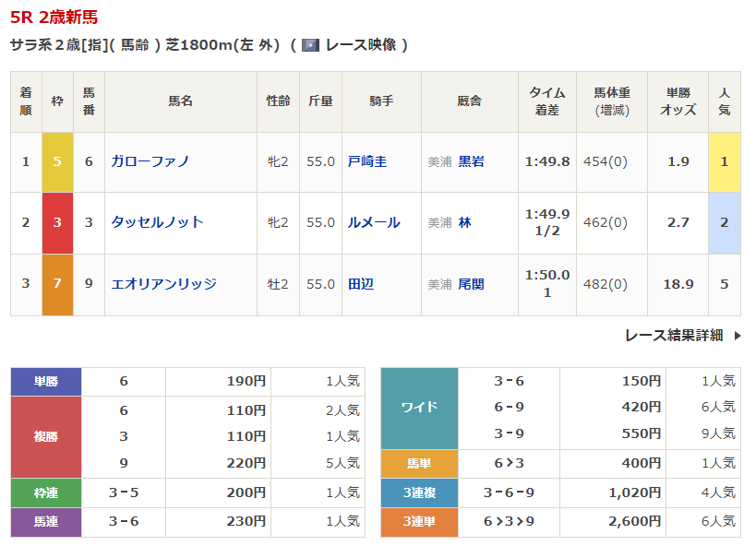Image resolution: width=756 pixels, height=546 pixels.
Task: Click the red frame number 3 cell
Action: [57, 222]
